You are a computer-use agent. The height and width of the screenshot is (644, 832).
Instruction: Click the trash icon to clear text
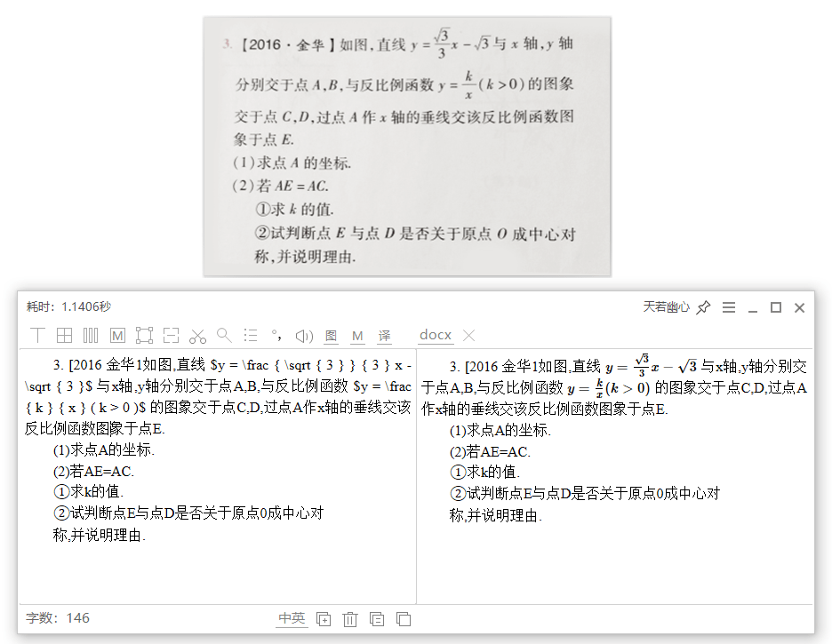[x=349, y=618]
